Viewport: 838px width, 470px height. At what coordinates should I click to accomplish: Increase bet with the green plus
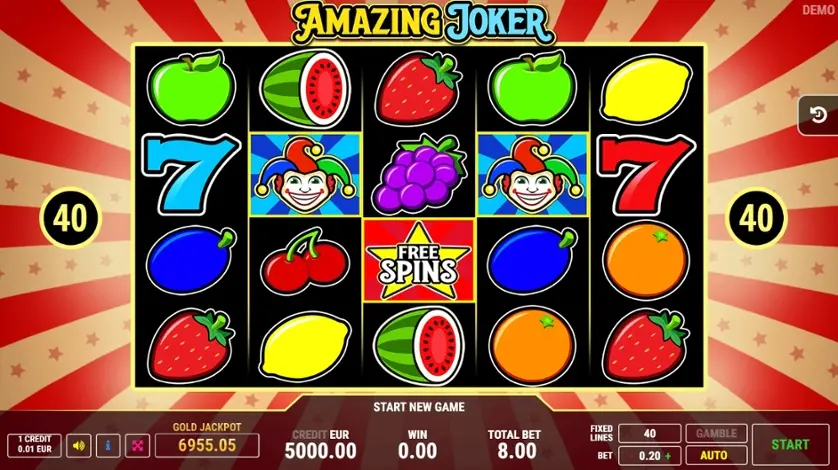(668, 456)
